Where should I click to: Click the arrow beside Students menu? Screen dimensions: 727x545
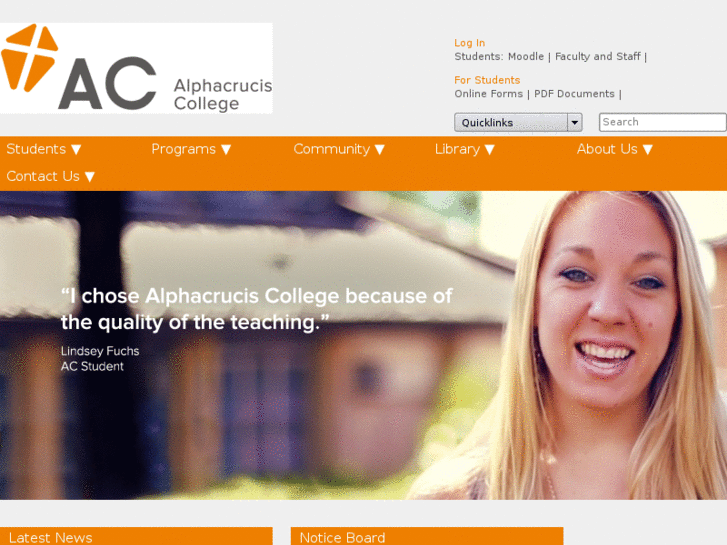[77, 149]
